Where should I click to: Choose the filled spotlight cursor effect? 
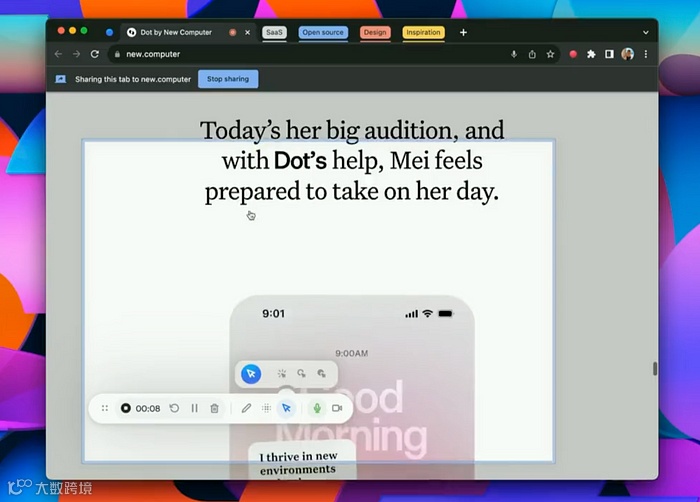coord(322,373)
